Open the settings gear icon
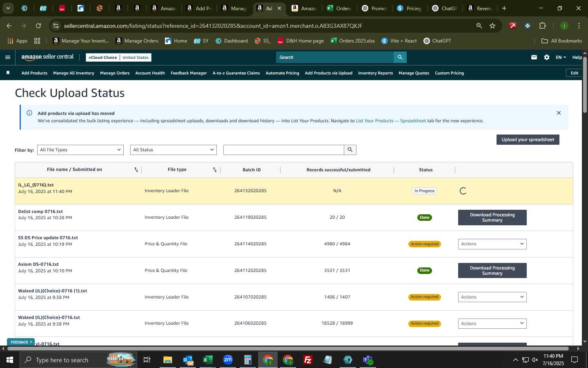588x368 pixels. (x=547, y=57)
